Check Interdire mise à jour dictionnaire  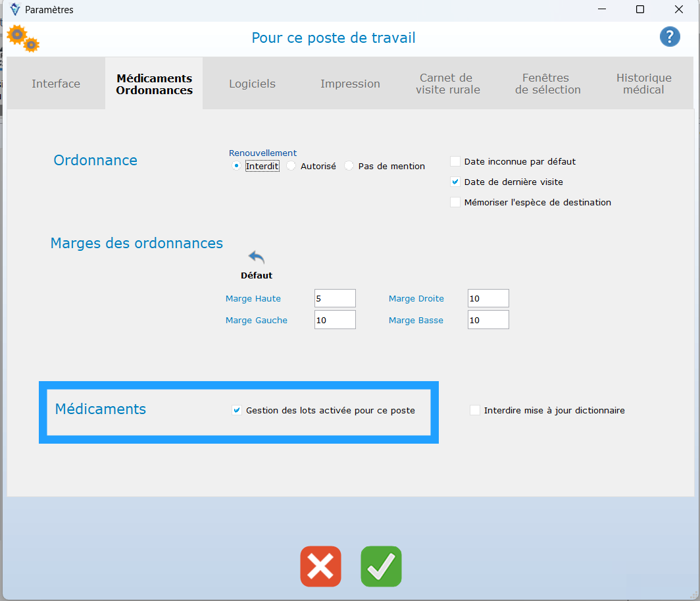[x=475, y=410]
